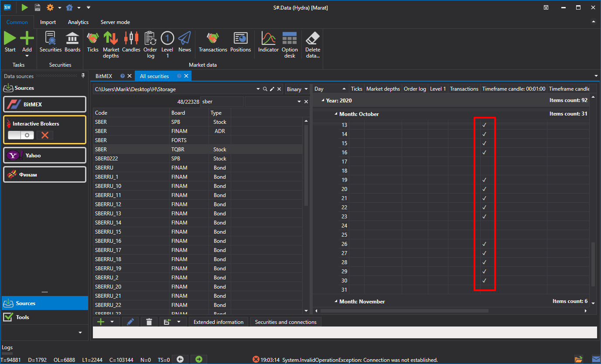Open the Indicator view

[x=268, y=42]
